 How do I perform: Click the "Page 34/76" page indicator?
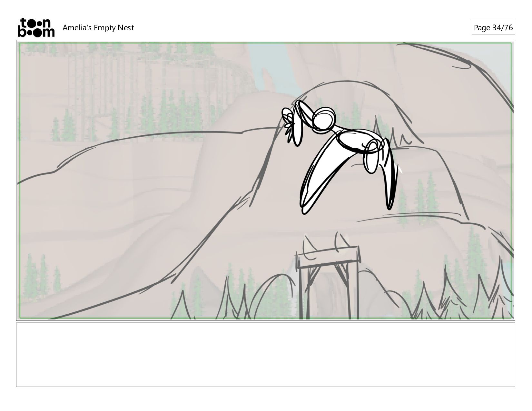coord(493,28)
